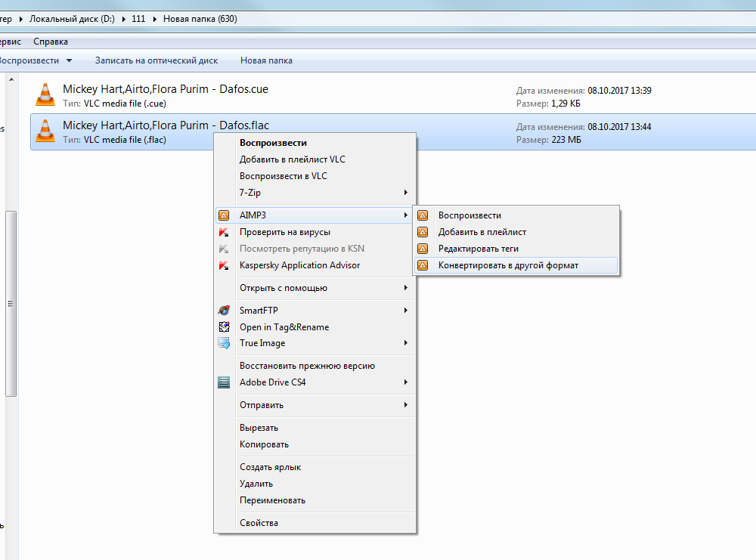Choose Удалить in context menu
756x560 pixels.
314,484
